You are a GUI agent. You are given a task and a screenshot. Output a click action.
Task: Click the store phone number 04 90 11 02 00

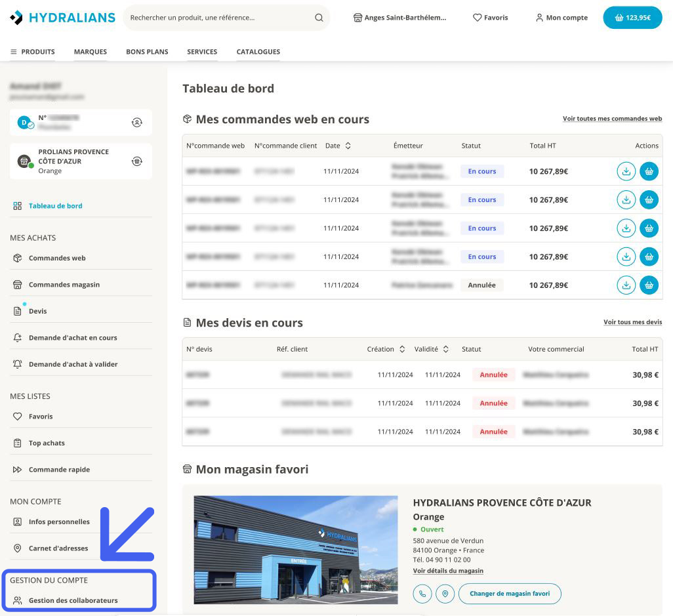click(x=447, y=560)
